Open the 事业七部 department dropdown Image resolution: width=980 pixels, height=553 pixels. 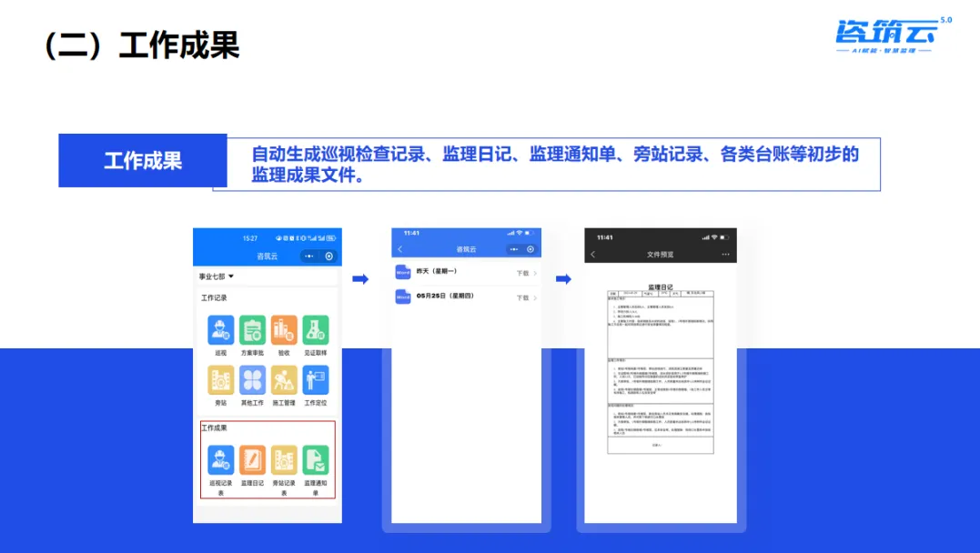tap(215, 276)
